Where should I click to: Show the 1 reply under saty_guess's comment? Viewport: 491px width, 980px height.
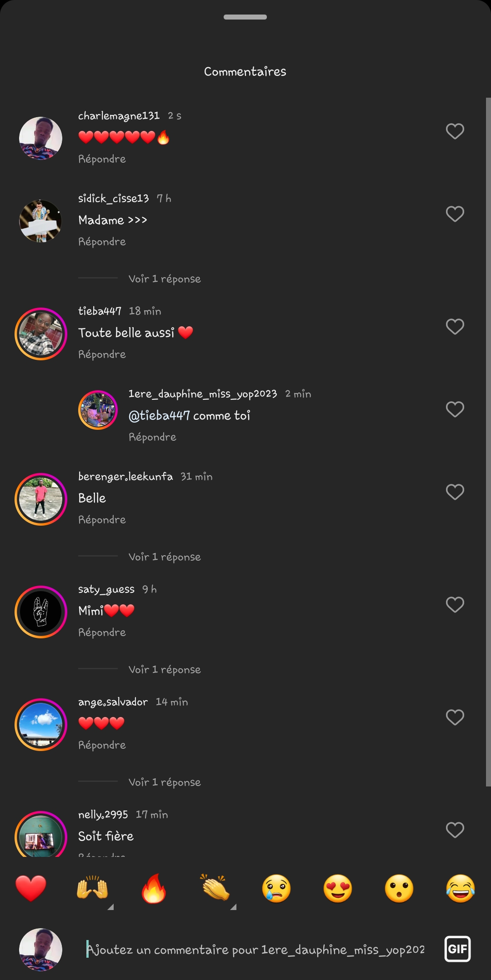[165, 669]
